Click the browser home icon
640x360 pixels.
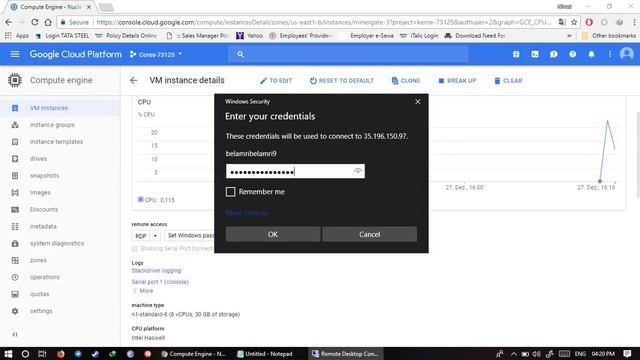tap(48, 22)
